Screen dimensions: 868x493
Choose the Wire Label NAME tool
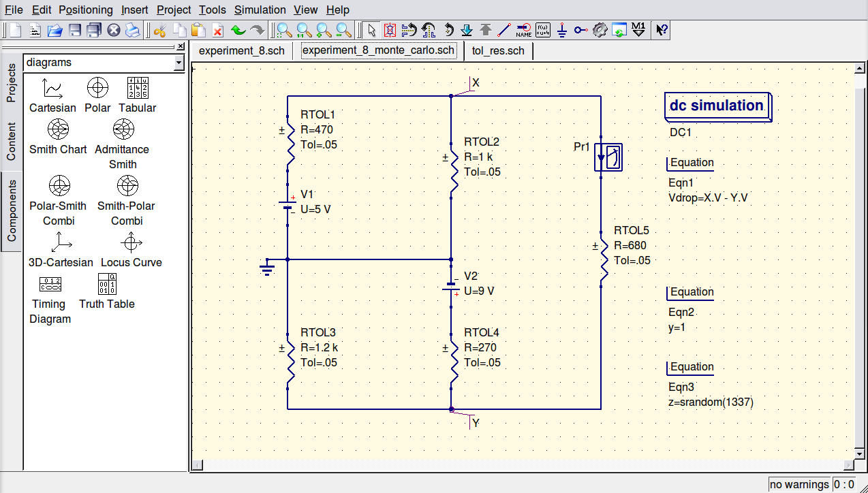pos(523,30)
